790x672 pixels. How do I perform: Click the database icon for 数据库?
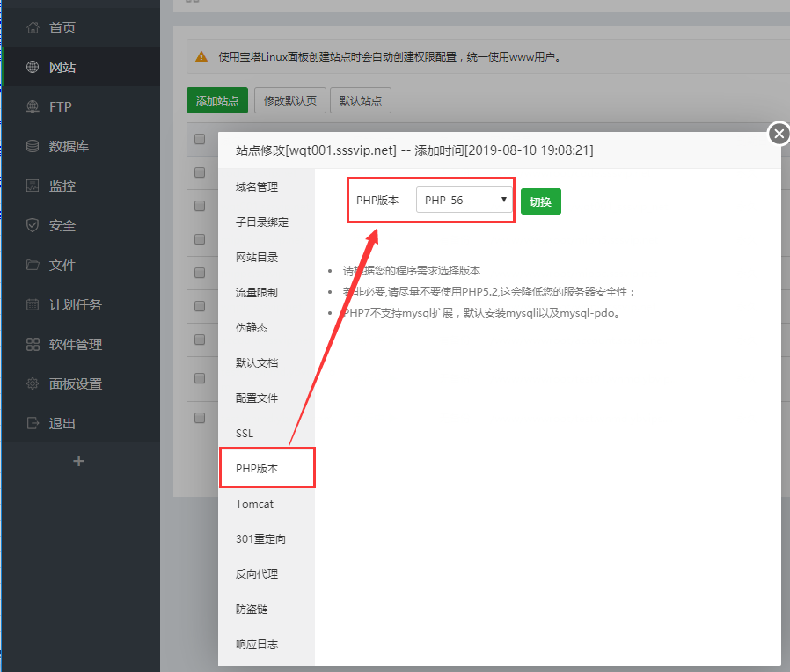tap(33, 147)
